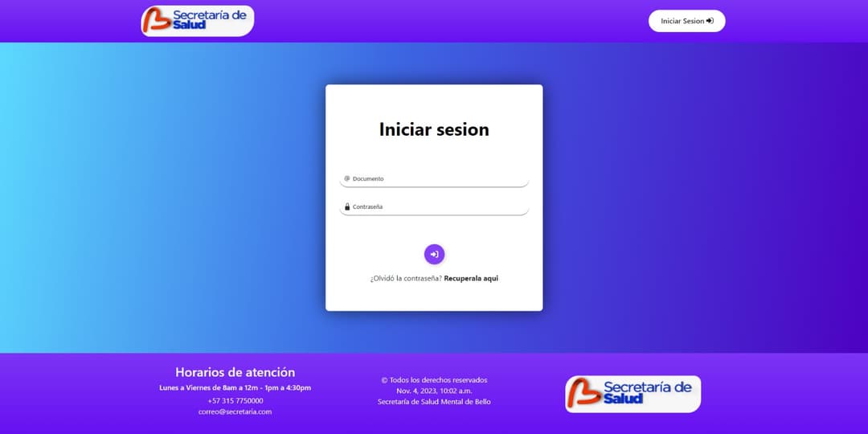This screenshot has height=434, width=868.
Task: Click the Secretaría de Salud header logo
Action: point(198,21)
